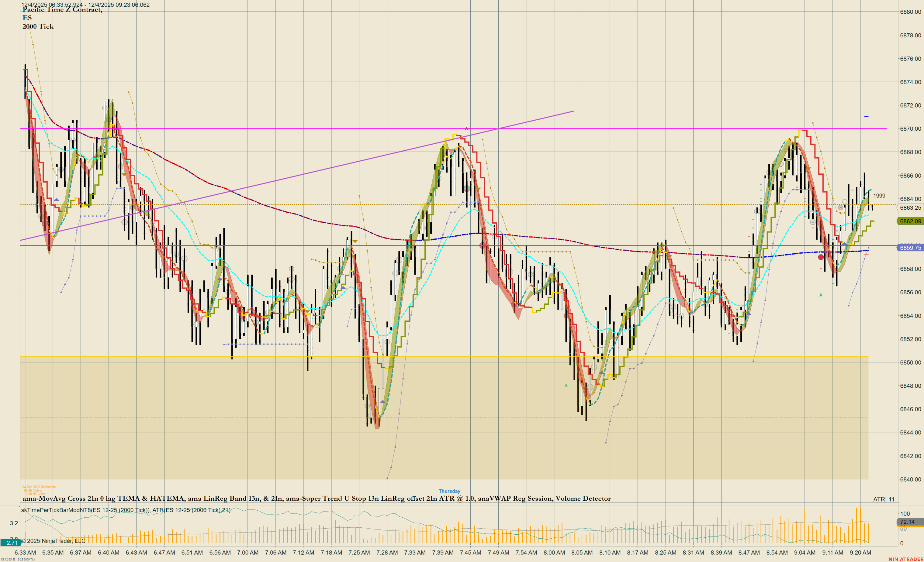Click the '13:00 NY Close' reminder line

click(35, 494)
